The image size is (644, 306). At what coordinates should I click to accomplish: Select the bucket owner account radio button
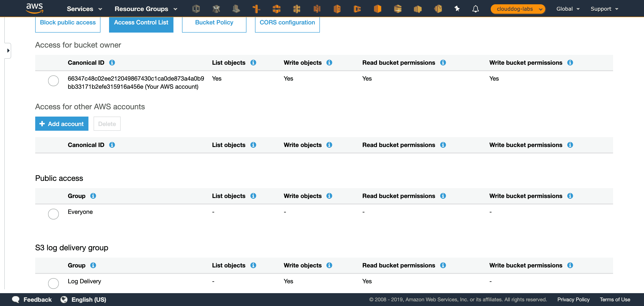[53, 81]
